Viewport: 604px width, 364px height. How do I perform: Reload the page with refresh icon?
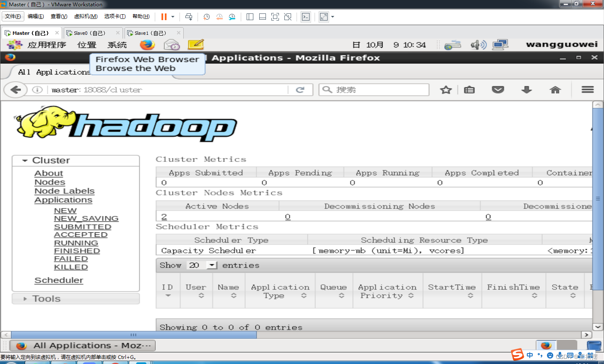point(300,90)
